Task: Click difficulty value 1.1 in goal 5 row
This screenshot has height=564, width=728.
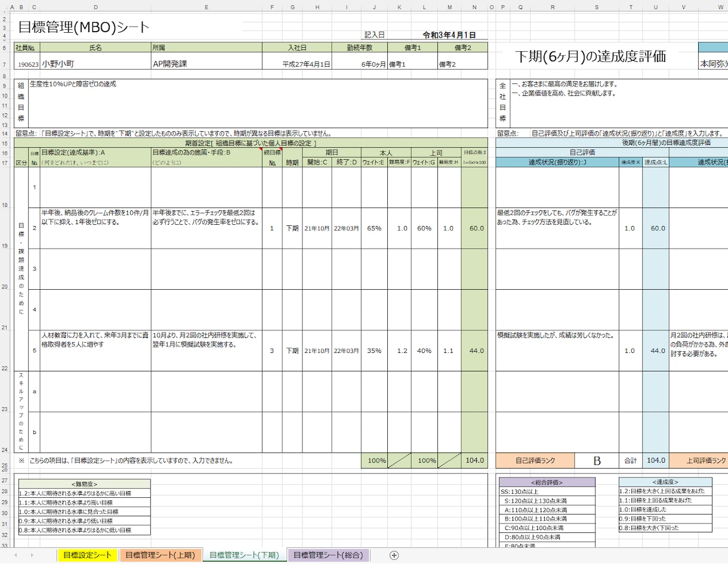Action: (x=449, y=351)
